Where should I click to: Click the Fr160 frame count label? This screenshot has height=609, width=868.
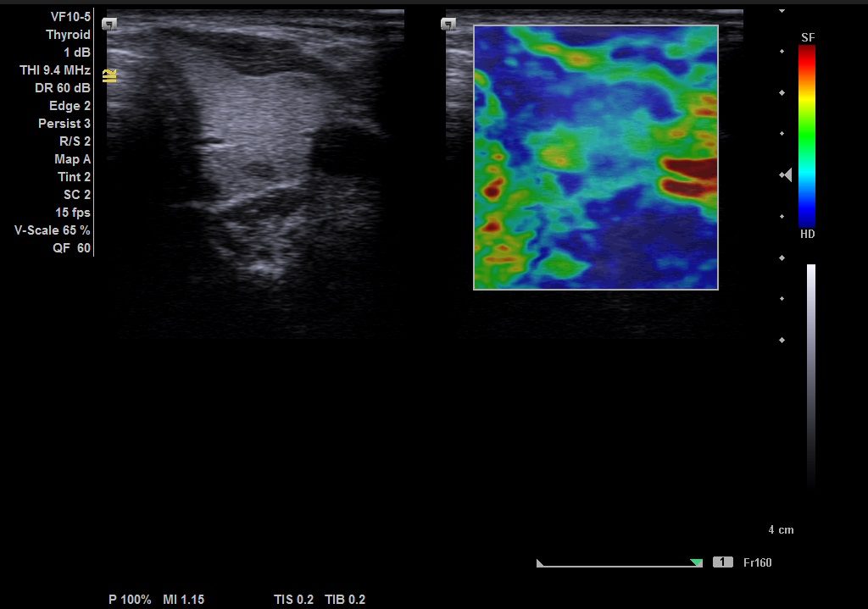click(x=757, y=562)
